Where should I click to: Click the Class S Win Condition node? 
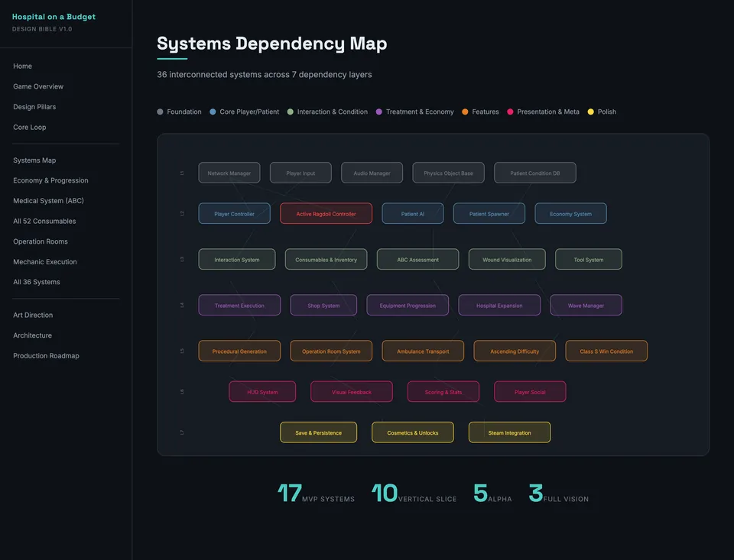606,351
